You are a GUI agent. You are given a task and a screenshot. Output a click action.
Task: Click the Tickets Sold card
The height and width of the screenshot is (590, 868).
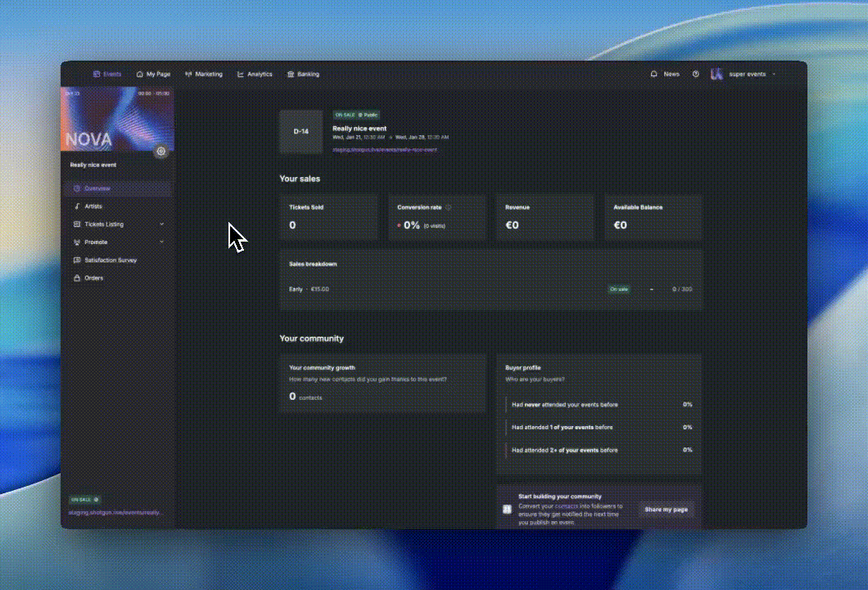pos(329,217)
